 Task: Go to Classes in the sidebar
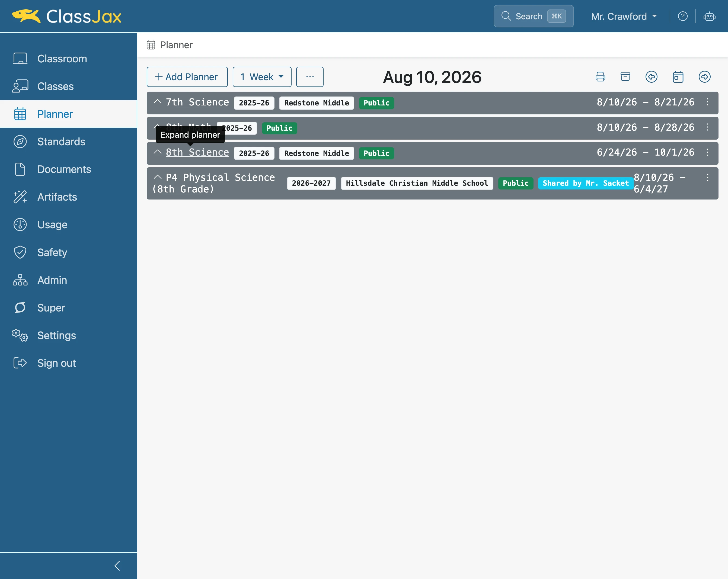click(69, 86)
